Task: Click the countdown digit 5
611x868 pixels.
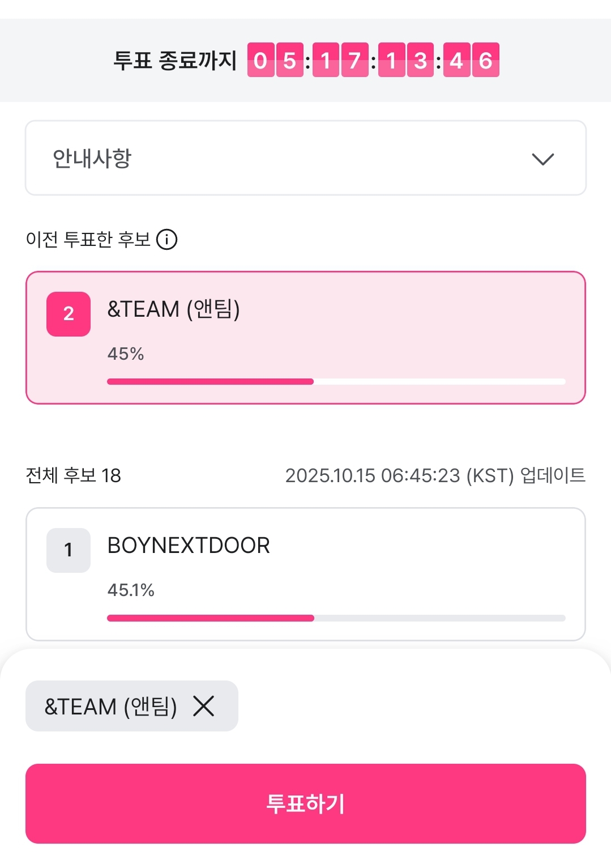Action: tap(289, 60)
